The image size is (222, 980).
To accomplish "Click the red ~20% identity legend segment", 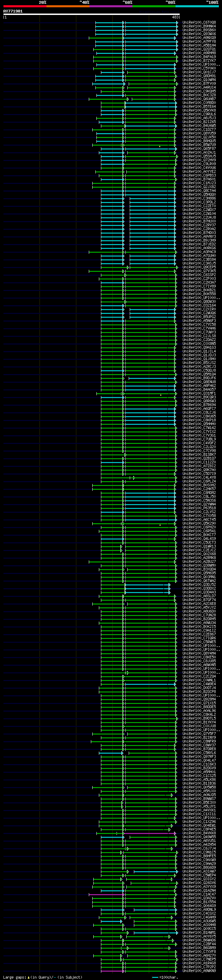I will [x=25, y=6].
